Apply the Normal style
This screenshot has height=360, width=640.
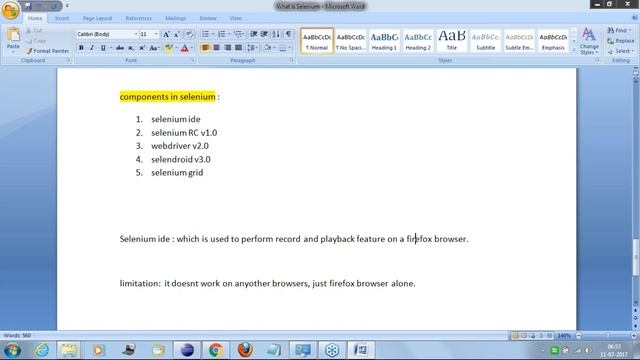[x=317, y=40]
